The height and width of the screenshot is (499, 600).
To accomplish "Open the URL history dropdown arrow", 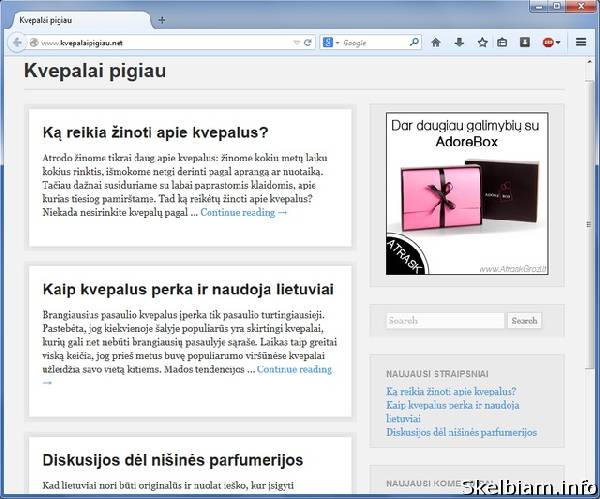I will click(x=296, y=42).
